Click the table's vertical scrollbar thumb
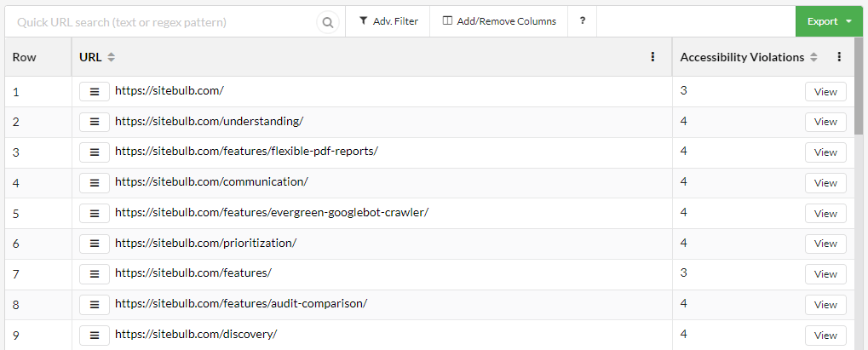868x350 pixels. click(x=859, y=86)
